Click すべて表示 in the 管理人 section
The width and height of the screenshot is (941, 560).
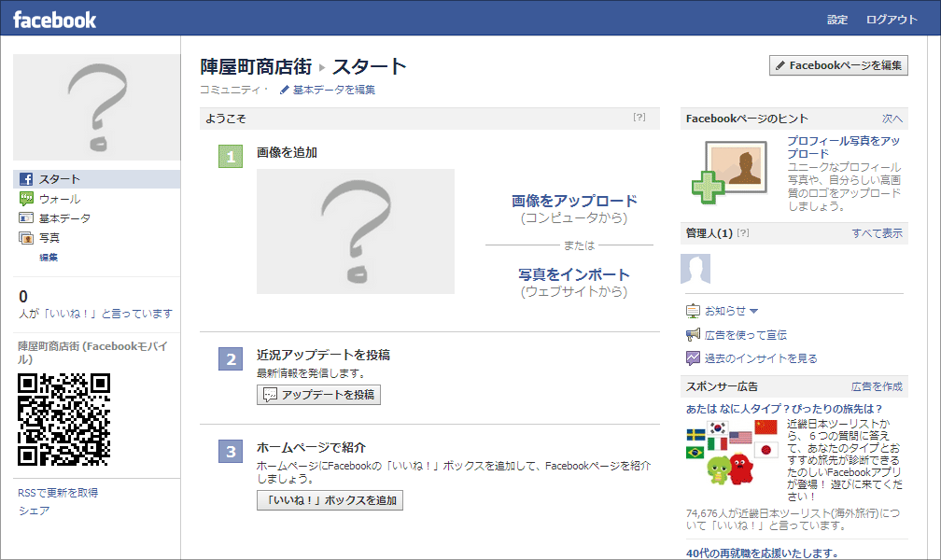pyautogui.click(x=878, y=233)
